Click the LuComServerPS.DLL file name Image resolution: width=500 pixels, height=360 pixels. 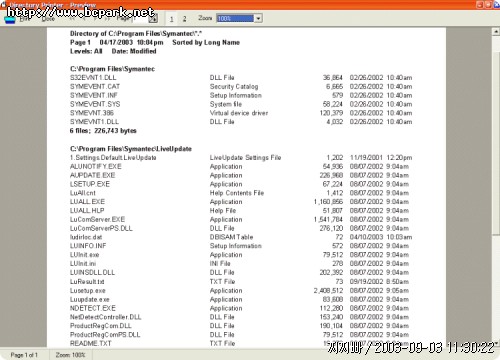coord(101,228)
